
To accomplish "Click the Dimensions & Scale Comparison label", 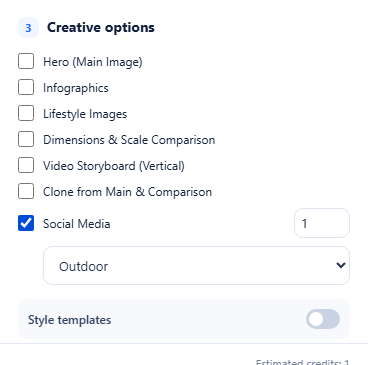I will pyautogui.click(x=129, y=140).
